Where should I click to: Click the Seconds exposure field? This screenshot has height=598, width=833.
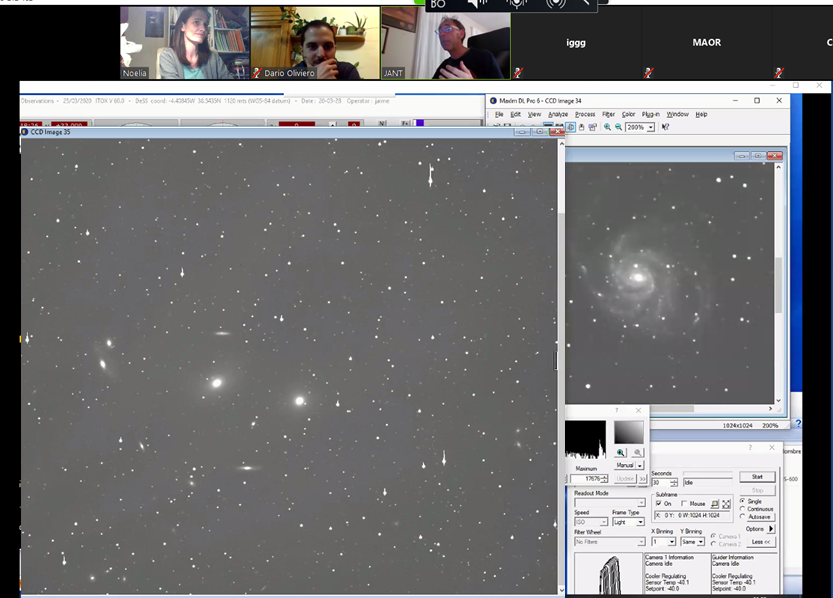[x=660, y=482]
